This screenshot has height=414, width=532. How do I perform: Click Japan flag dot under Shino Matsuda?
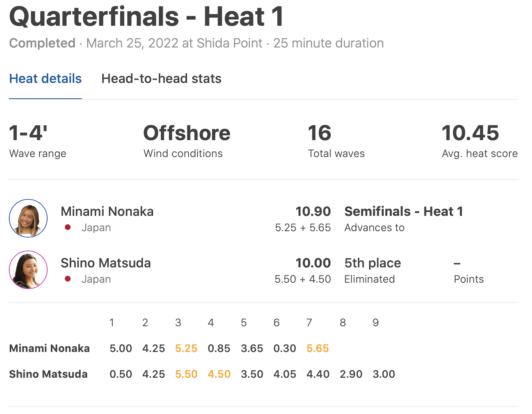[68, 279]
